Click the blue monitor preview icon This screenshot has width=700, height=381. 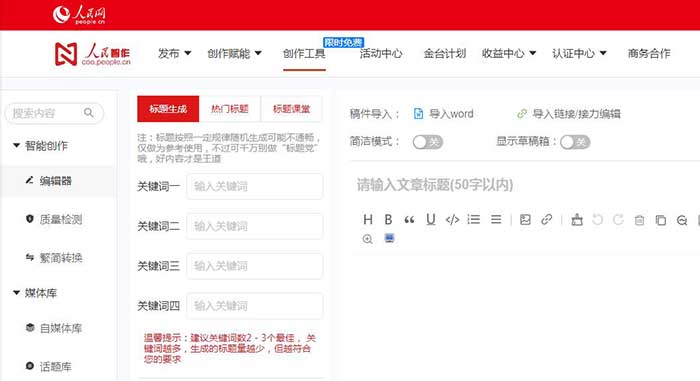389,238
